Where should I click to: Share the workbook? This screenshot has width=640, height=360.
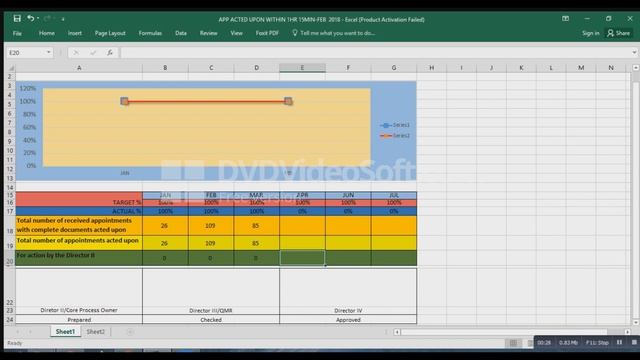[x=618, y=33]
